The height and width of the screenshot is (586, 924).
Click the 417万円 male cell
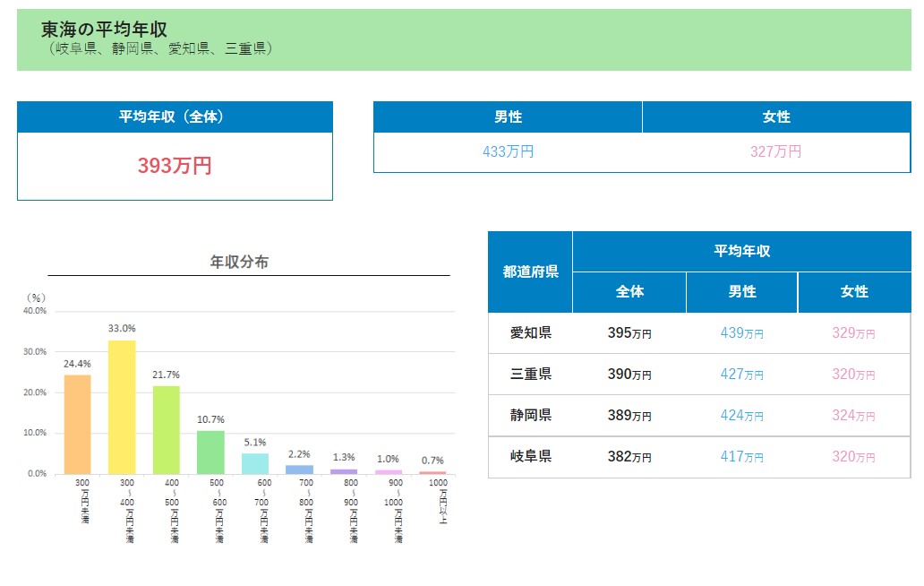(741, 457)
